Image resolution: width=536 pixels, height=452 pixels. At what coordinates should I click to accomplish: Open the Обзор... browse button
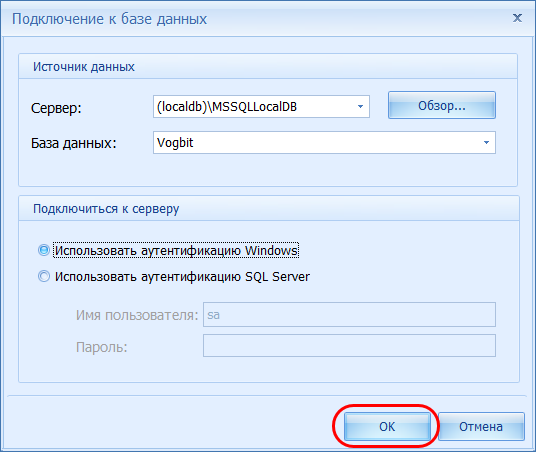pyautogui.click(x=442, y=105)
